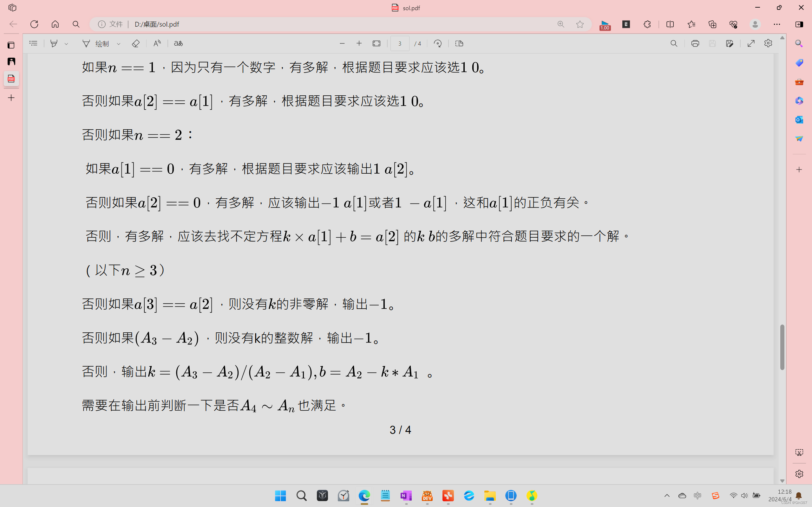The image size is (812, 507).
Task: Rotate the PDF page
Action: (437, 44)
